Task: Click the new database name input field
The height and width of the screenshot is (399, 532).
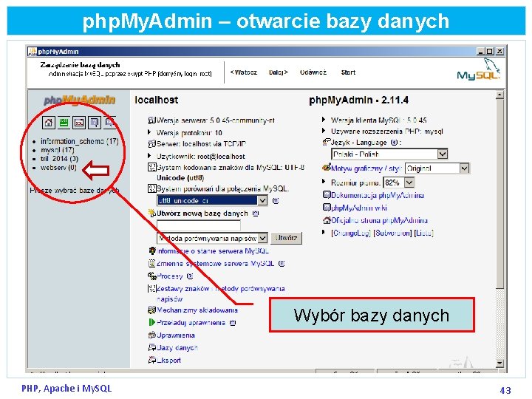Action: pyautogui.click(x=199, y=225)
